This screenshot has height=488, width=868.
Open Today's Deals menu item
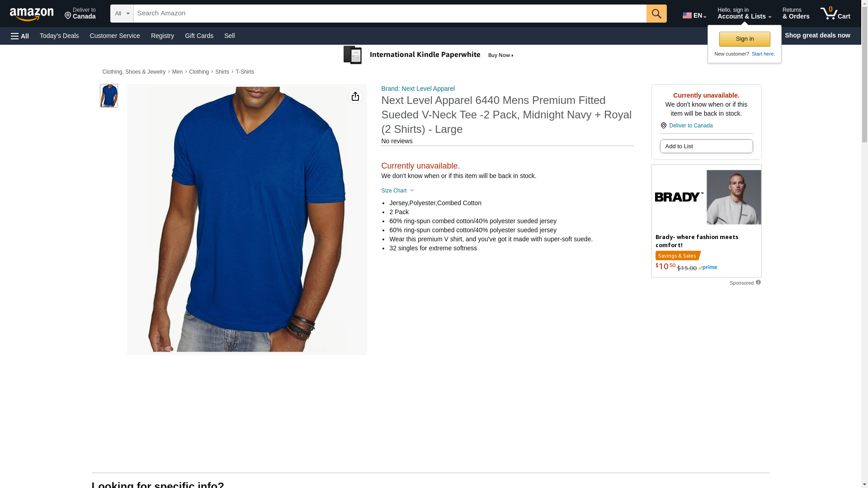(59, 36)
